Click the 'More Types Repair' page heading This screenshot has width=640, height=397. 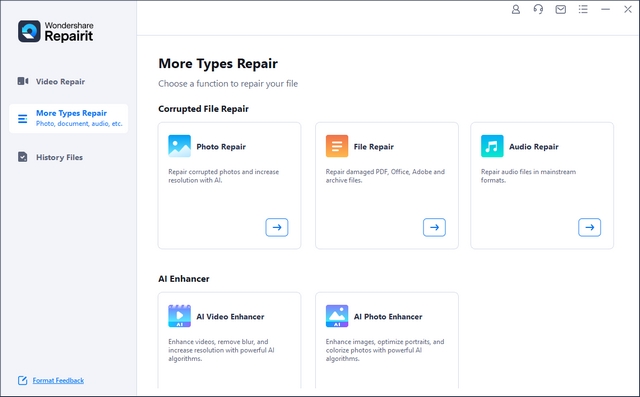[218, 64]
